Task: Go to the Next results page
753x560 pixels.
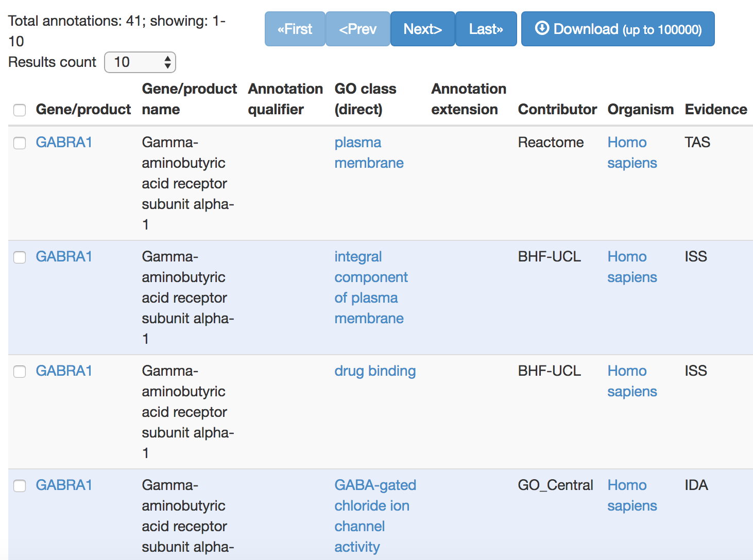Action: [422, 29]
